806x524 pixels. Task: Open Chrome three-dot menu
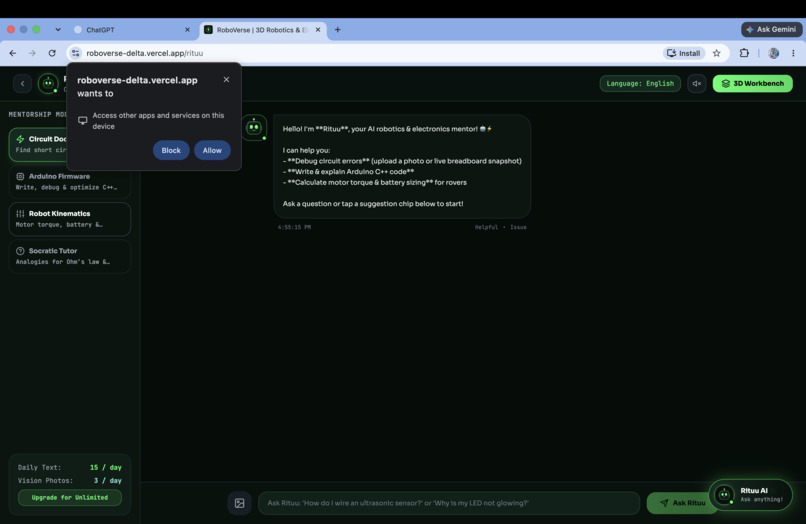793,53
